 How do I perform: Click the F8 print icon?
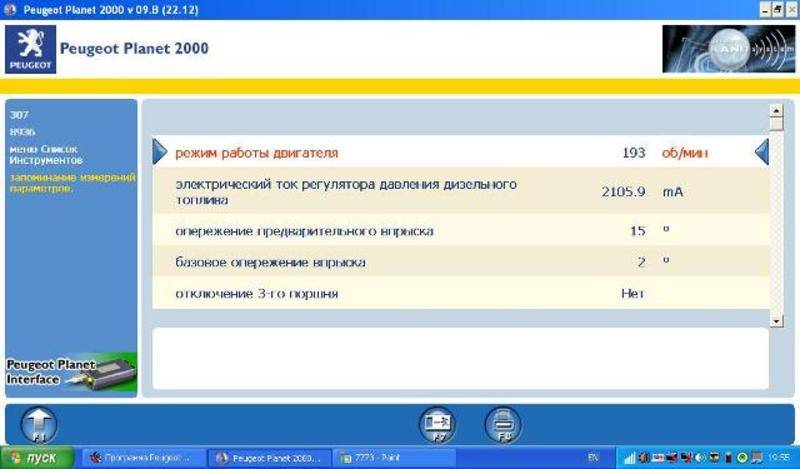point(502,423)
